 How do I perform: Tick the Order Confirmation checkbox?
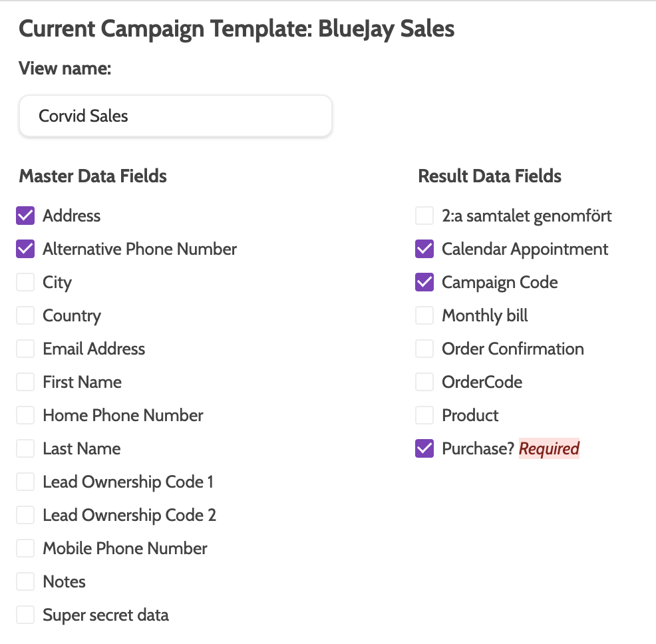(424, 349)
